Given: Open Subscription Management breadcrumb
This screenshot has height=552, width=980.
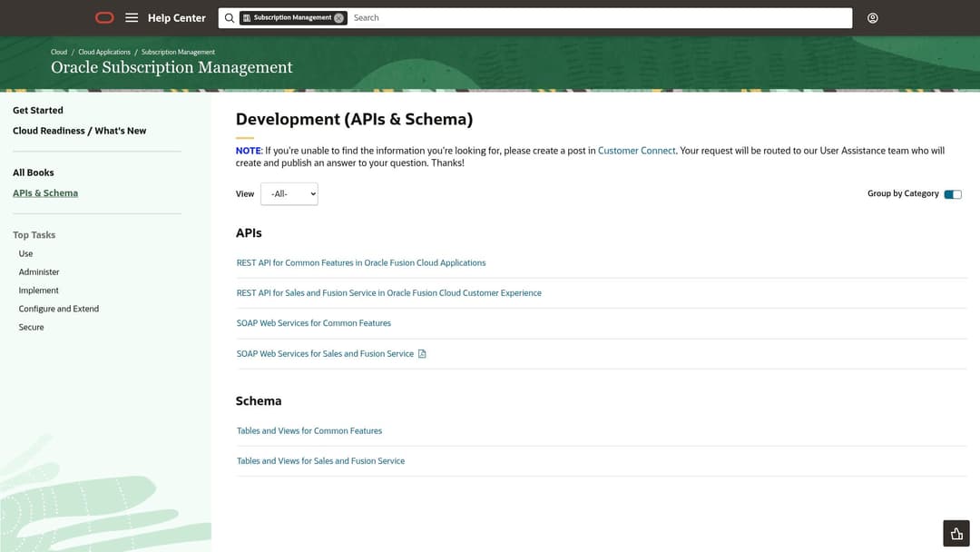Looking at the screenshot, I should [x=178, y=52].
